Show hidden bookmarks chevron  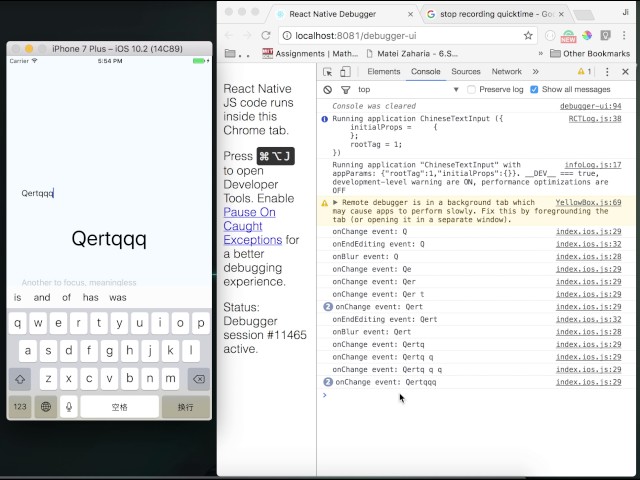[x=541, y=53]
